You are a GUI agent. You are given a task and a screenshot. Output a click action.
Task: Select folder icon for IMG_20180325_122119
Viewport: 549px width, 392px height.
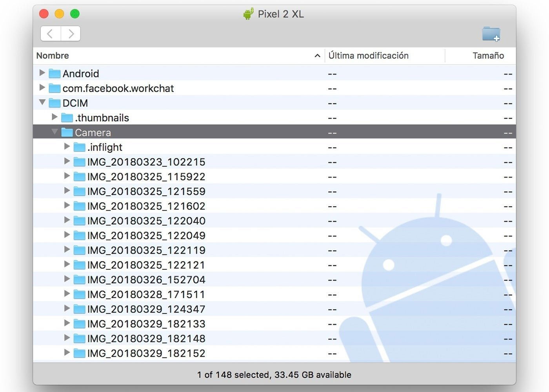coord(80,250)
